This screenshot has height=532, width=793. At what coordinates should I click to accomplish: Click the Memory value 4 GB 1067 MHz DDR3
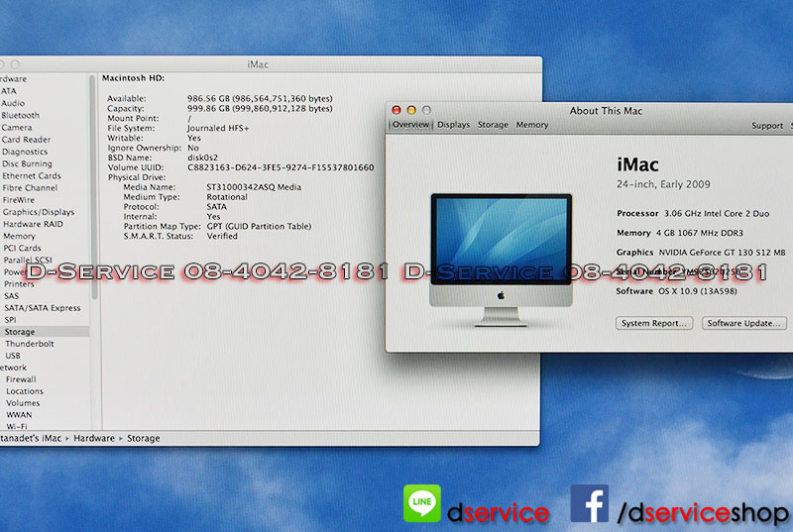coord(700,233)
